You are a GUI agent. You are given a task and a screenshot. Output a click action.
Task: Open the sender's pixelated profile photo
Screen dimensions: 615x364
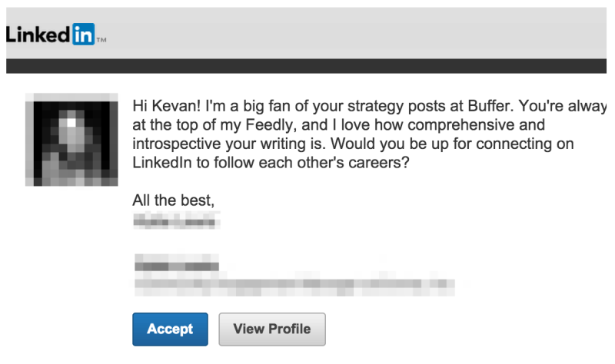pos(71,140)
